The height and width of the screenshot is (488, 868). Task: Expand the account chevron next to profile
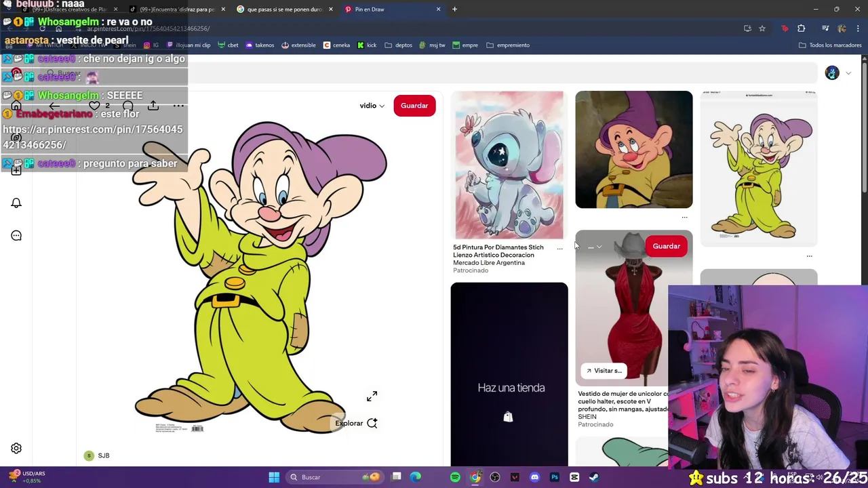pos(848,73)
